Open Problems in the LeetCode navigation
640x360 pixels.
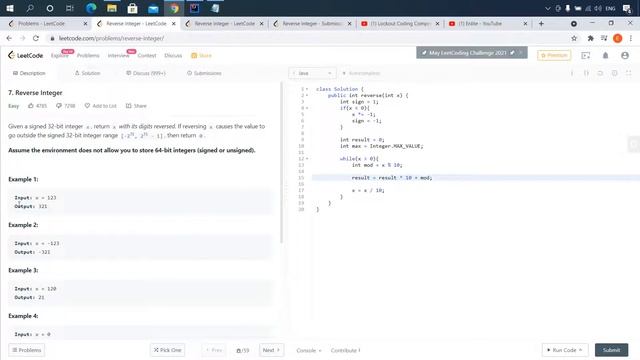[x=88, y=56]
